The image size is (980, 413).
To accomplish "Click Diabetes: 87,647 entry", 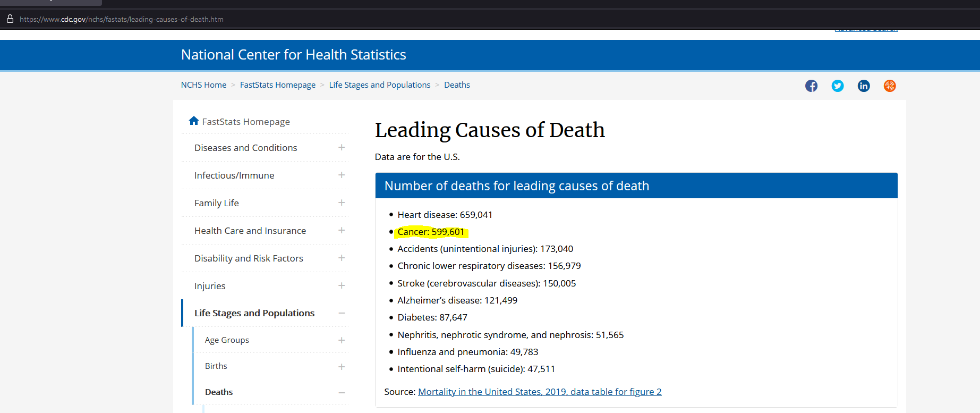I will tap(432, 317).
